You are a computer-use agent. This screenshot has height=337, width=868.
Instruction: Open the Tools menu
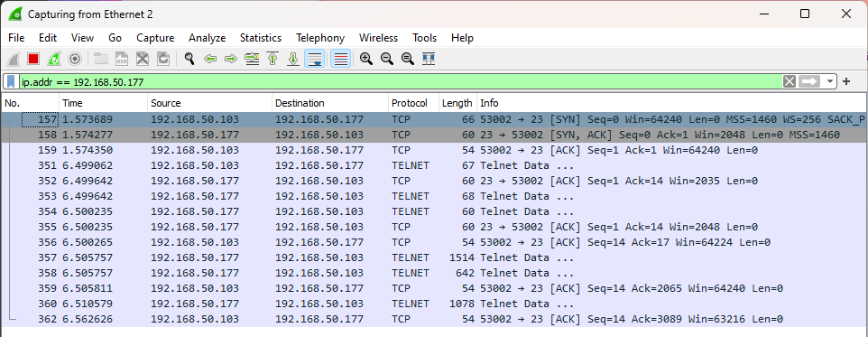coord(425,38)
